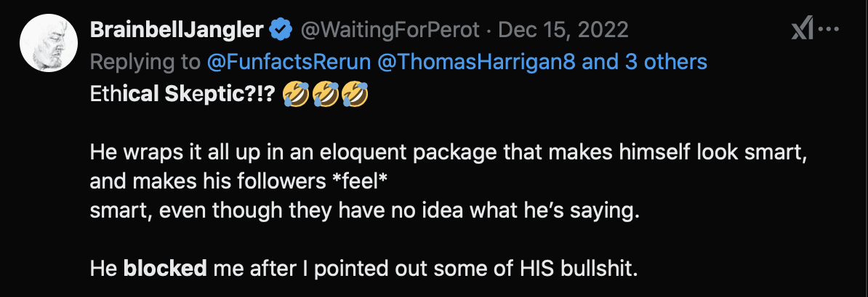Click the first laughing emoji
868x297 pixels.
(295, 94)
